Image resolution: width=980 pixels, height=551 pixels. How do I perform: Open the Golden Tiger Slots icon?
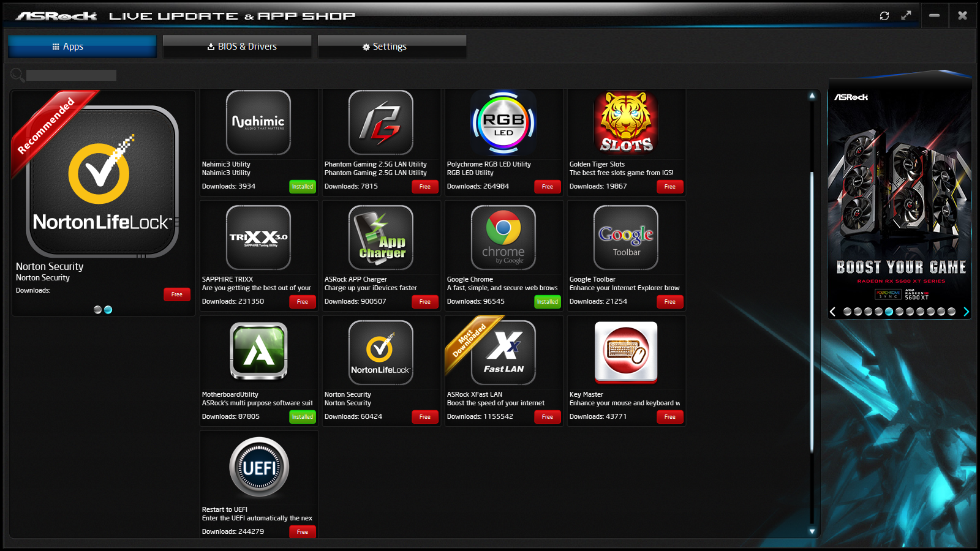(626, 122)
